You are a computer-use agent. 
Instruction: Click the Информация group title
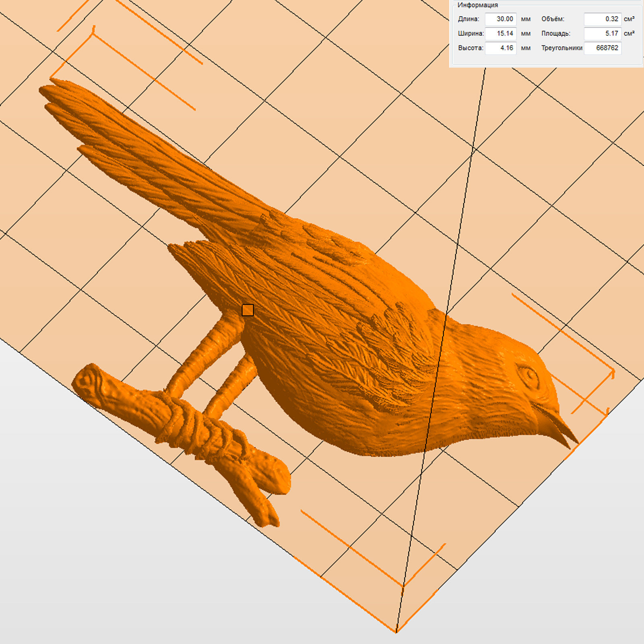(477, 5)
